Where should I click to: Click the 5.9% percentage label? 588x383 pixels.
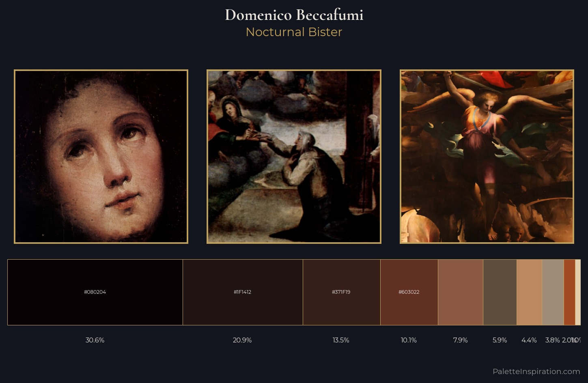tap(500, 340)
